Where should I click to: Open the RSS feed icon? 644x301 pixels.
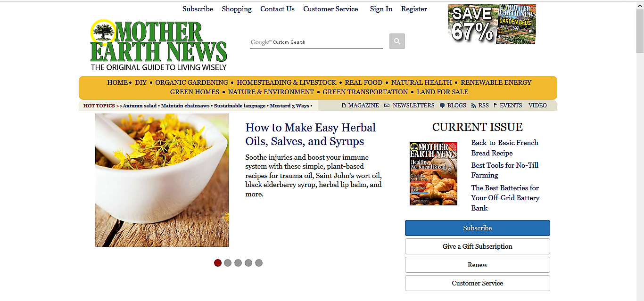[x=473, y=106]
